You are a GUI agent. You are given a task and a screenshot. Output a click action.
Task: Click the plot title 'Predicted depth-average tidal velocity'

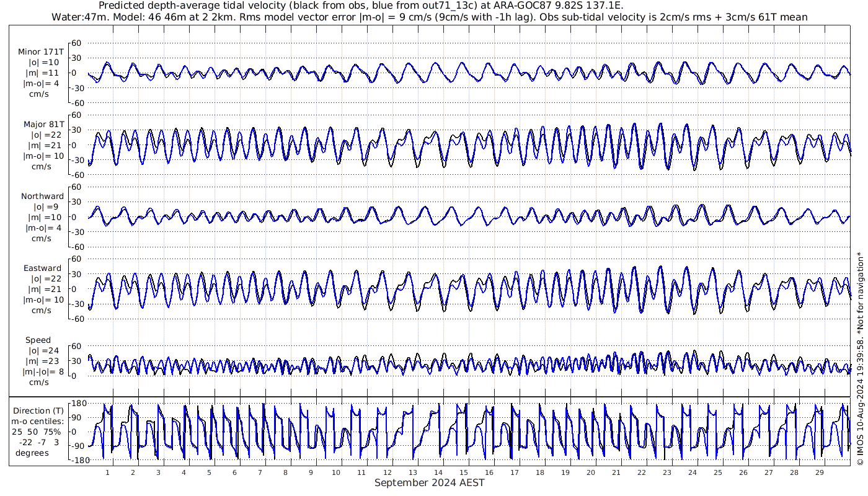361,6
